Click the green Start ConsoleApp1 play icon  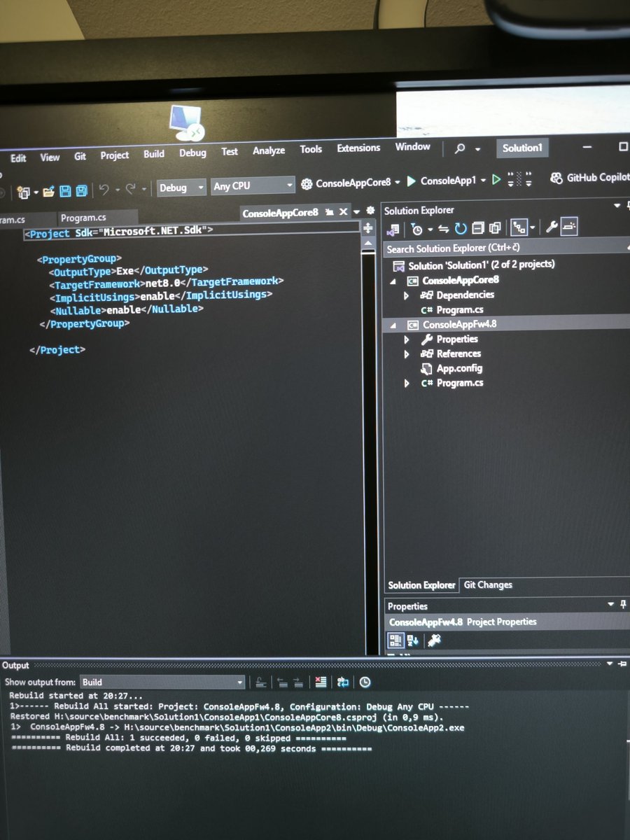coord(411,181)
